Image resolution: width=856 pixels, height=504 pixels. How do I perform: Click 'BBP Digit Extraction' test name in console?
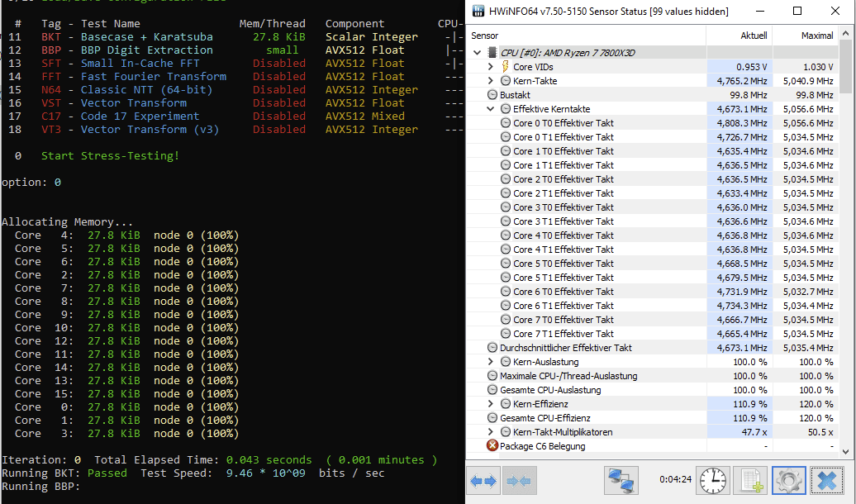147,50
